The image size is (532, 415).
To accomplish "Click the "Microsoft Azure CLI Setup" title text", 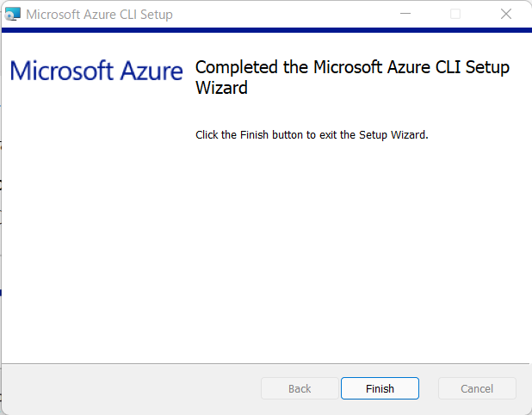I will point(99,15).
